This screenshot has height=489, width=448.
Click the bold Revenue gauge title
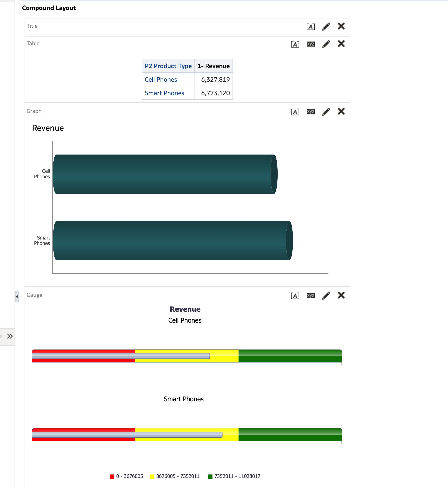(x=185, y=309)
